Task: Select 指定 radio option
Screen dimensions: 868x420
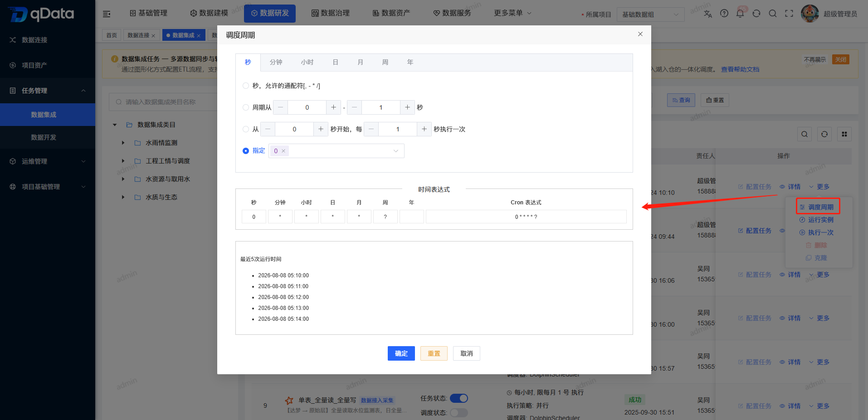Action: (x=246, y=151)
